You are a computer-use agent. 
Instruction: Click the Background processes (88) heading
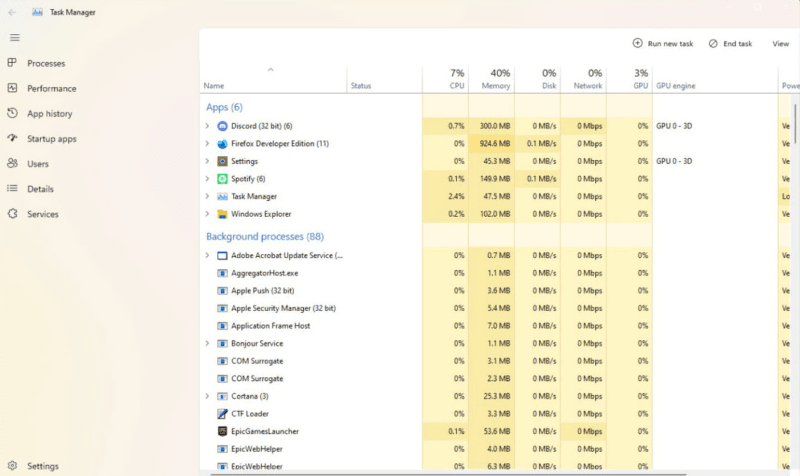click(x=265, y=236)
